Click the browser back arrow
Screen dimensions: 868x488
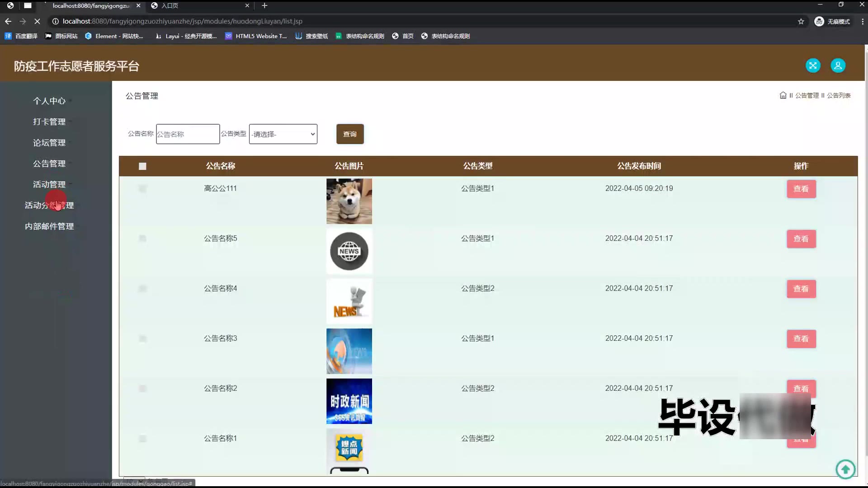[8, 21]
